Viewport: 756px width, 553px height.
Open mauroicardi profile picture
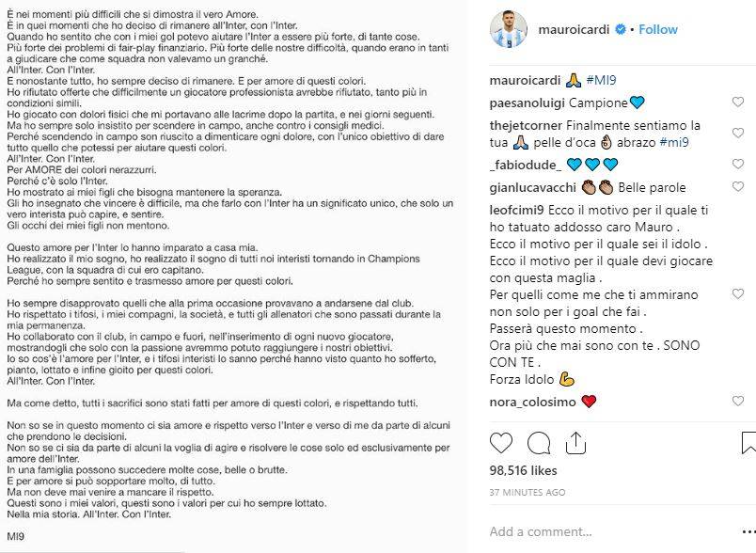point(509,30)
